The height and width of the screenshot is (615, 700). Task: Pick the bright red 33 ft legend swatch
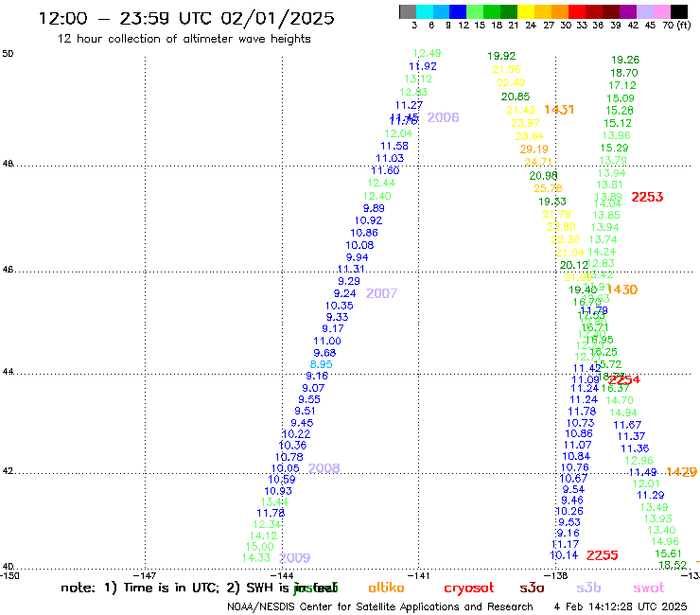pyautogui.click(x=577, y=11)
